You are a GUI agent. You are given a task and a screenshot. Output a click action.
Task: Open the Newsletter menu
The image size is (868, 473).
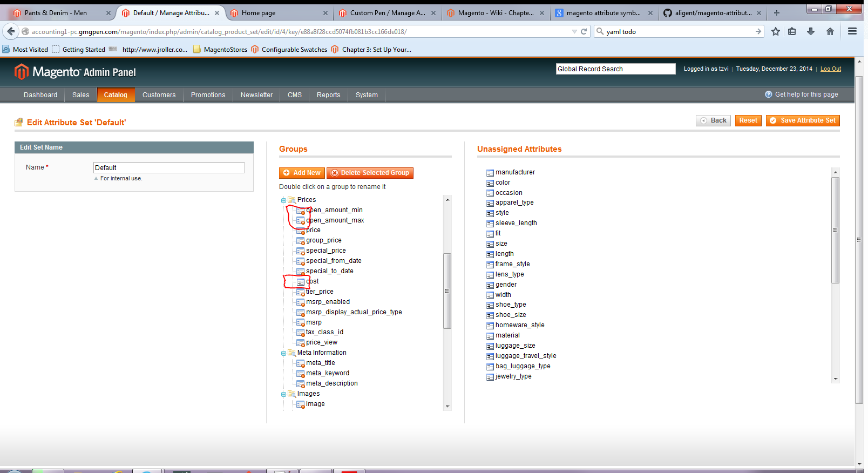coord(257,95)
